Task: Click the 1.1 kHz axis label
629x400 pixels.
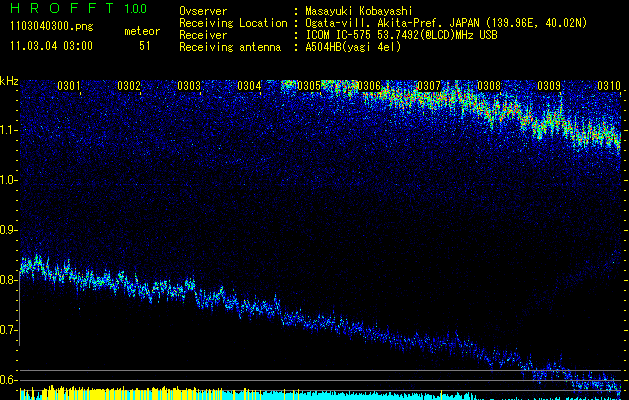Action: [x=10, y=130]
